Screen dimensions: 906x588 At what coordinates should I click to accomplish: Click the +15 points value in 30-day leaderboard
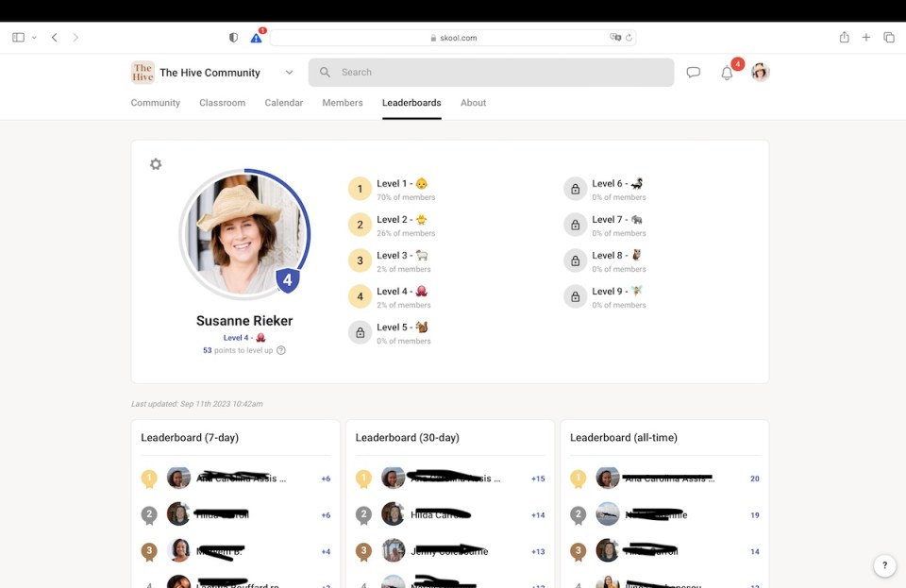point(538,479)
